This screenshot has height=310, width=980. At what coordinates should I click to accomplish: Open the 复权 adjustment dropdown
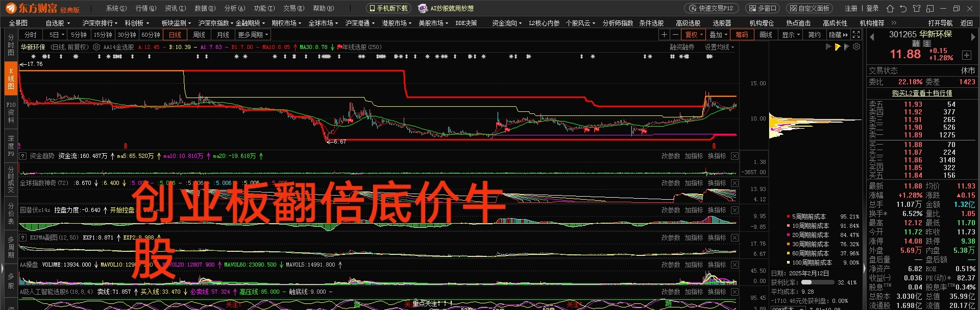pyautogui.click(x=694, y=35)
